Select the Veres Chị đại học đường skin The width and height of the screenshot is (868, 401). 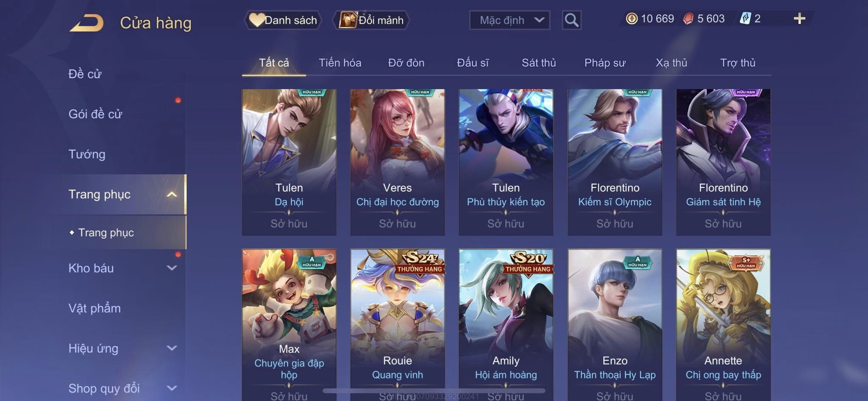coord(398,162)
